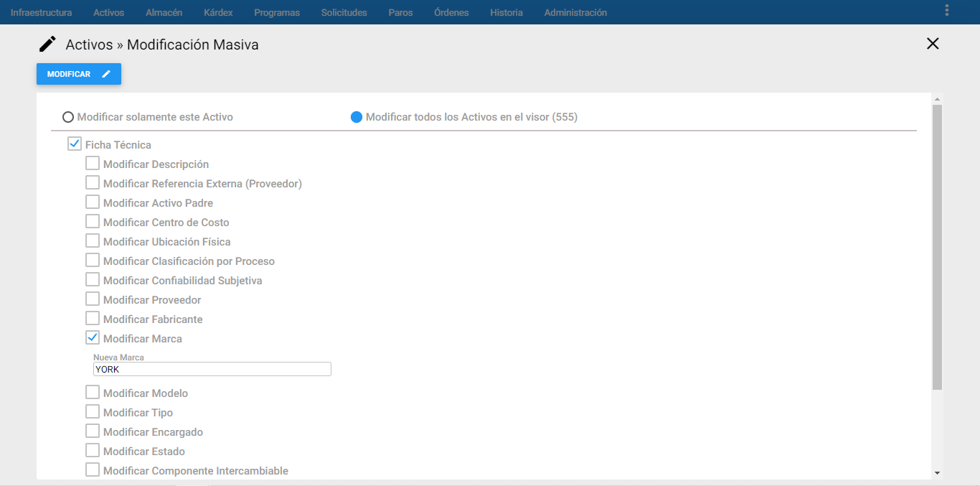Open the Programas menu
This screenshot has width=980, height=486.
(x=277, y=12)
